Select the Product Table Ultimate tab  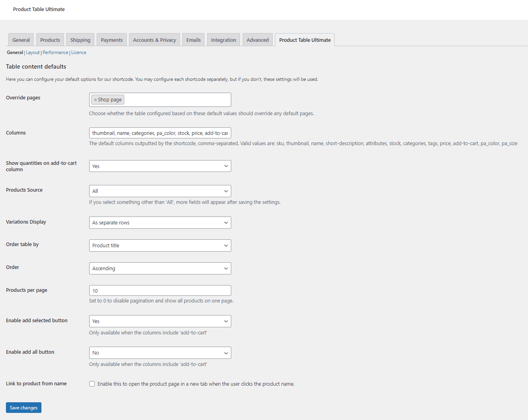(x=305, y=40)
